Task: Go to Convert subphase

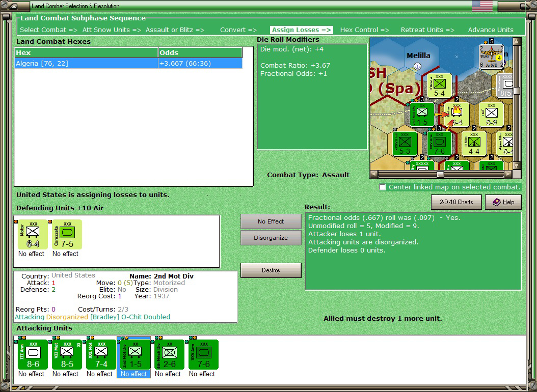Action: 238,30
